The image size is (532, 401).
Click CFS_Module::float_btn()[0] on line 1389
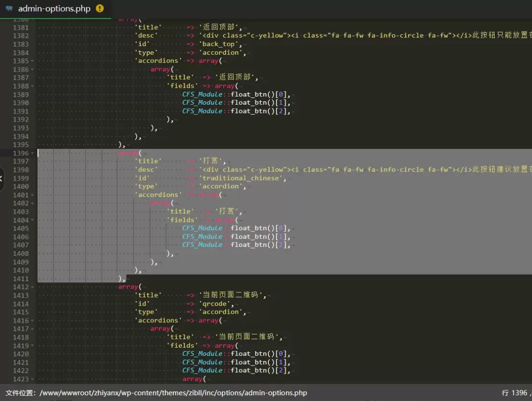(234, 94)
